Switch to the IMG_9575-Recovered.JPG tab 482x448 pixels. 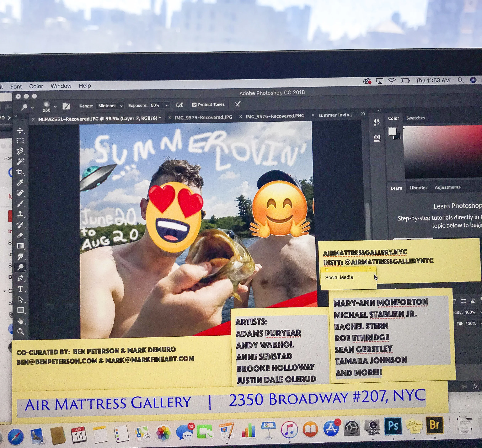203,117
